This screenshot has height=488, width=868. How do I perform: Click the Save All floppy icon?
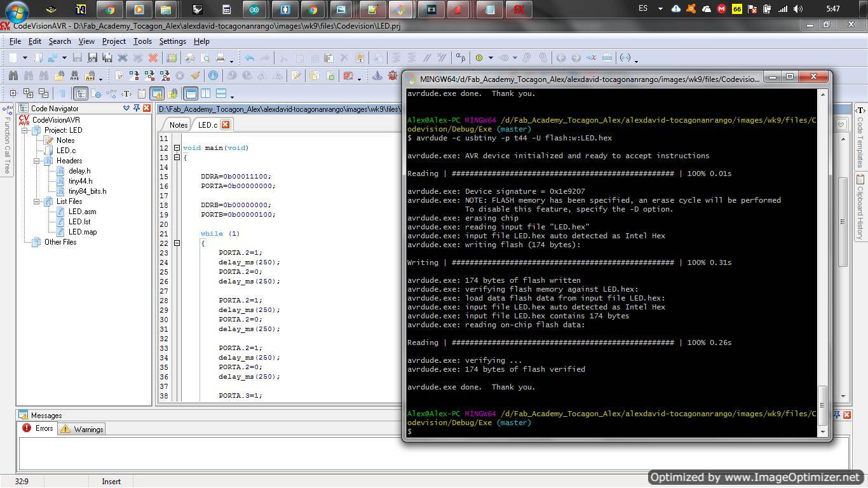click(107, 58)
